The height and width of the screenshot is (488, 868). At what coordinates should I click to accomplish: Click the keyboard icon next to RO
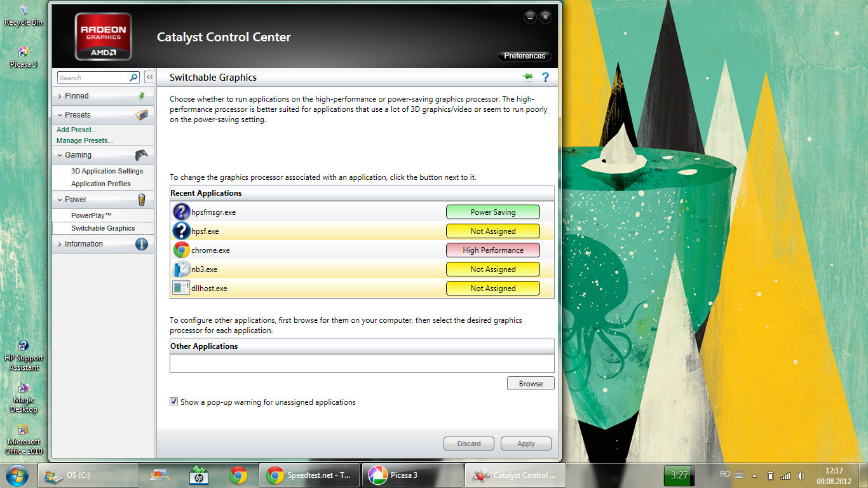739,475
